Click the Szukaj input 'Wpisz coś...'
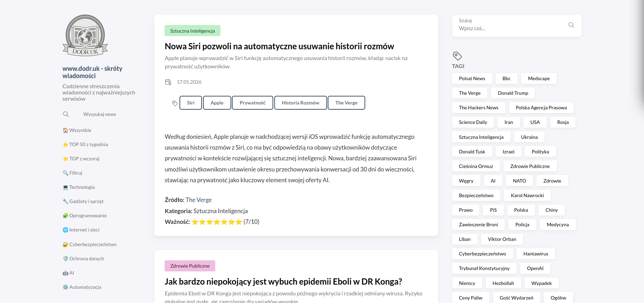 510,28
